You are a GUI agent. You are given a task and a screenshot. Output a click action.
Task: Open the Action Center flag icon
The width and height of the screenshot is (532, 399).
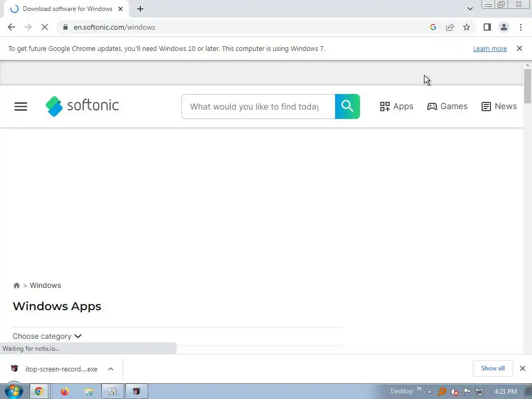467,392
